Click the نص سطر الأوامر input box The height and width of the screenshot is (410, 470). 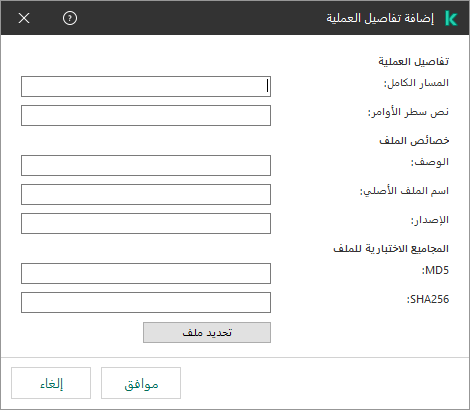pos(146,116)
